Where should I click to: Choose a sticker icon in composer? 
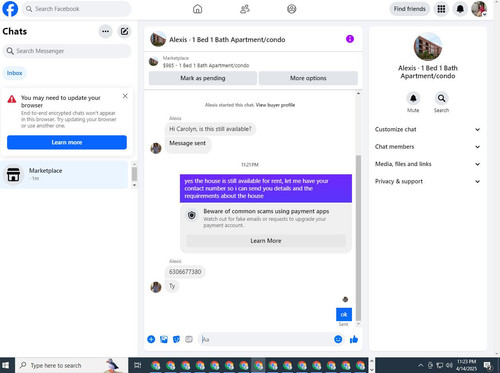tap(176, 339)
